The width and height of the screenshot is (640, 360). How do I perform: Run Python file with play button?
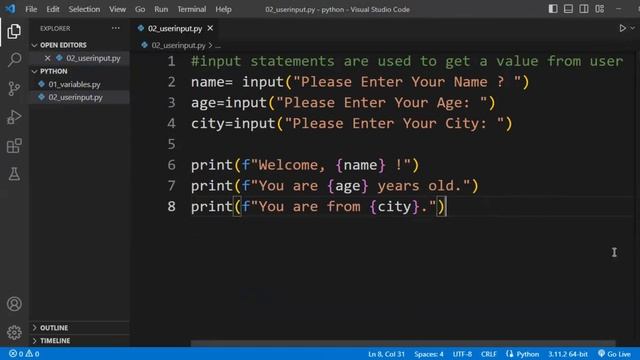(622, 28)
